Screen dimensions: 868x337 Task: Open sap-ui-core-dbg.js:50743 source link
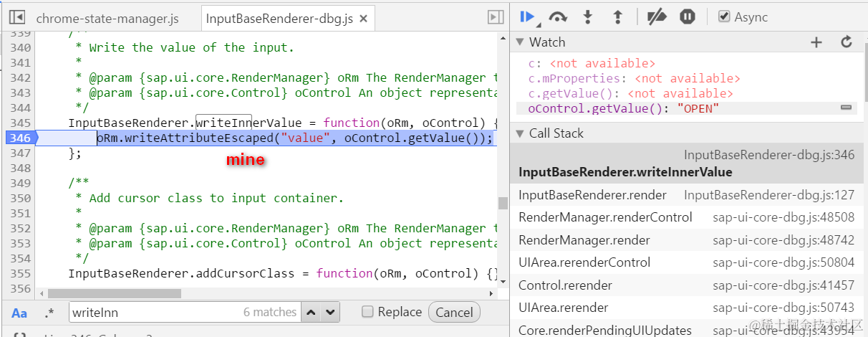783,308
